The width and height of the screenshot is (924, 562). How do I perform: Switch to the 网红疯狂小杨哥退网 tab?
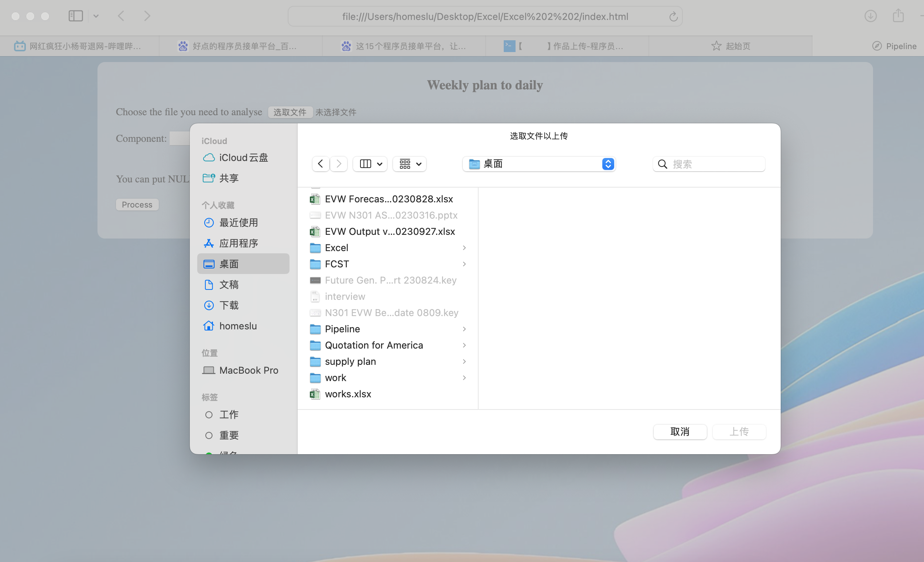pos(79,46)
